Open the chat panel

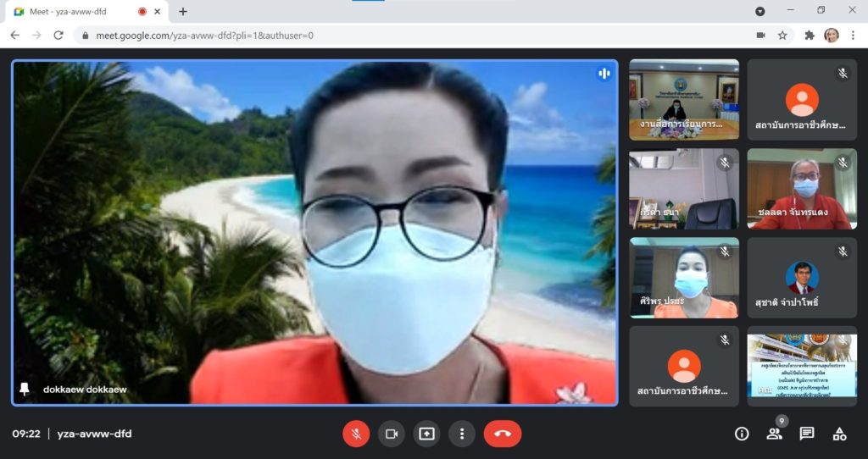pos(807,434)
